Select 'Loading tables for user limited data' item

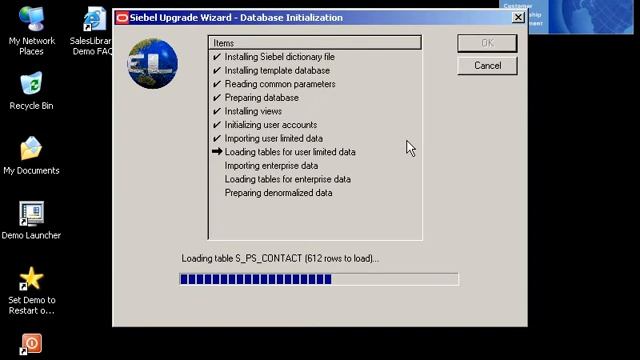point(290,152)
